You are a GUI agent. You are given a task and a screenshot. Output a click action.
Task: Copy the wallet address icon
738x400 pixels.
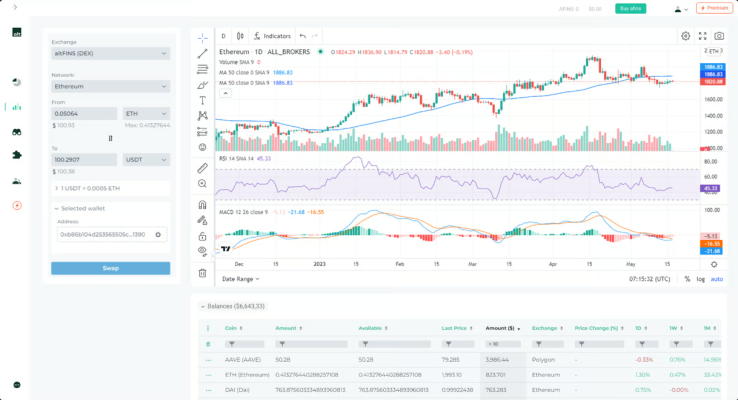[x=158, y=234]
